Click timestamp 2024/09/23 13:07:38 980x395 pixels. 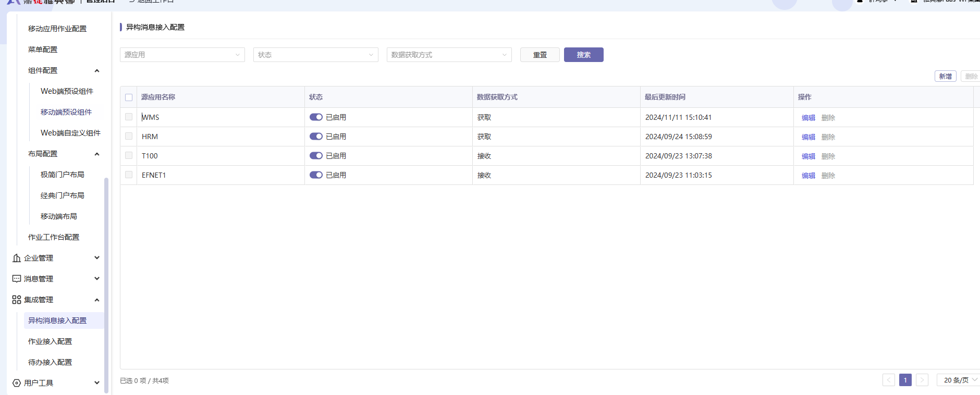[678, 156]
